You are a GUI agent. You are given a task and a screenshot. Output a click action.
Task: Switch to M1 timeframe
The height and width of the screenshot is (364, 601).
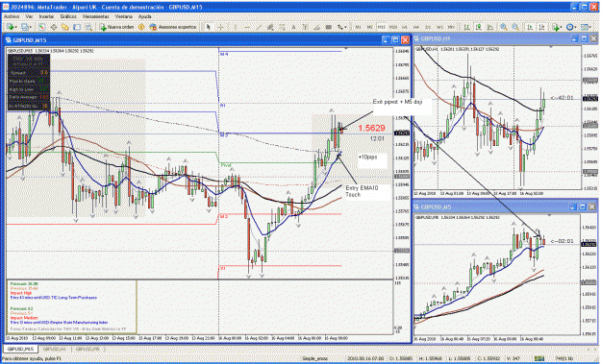coord(358,27)
